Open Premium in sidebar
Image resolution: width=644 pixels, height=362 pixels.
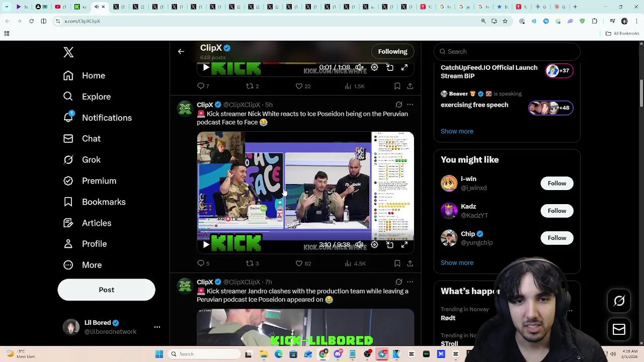click(90, 181)
